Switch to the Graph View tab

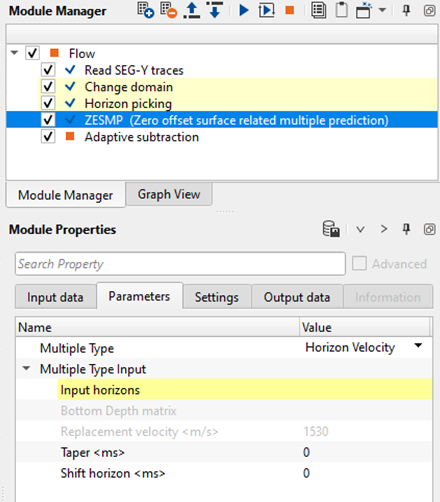[169, 194]
